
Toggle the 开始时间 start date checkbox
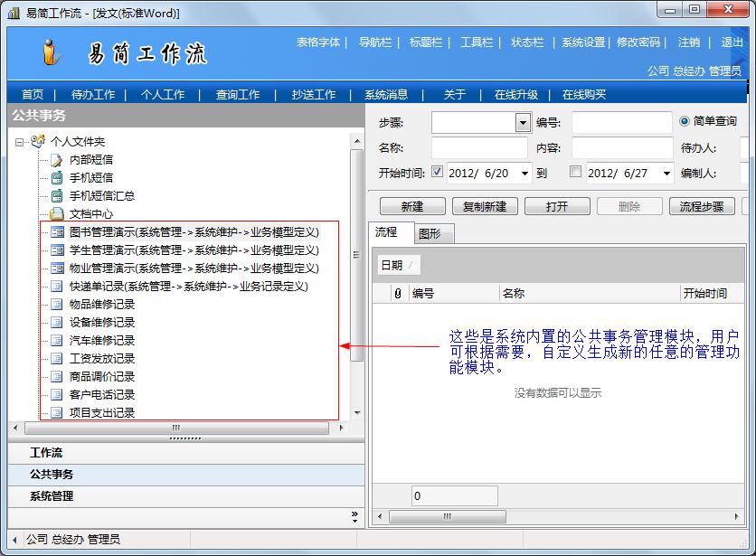click(437, 172)
